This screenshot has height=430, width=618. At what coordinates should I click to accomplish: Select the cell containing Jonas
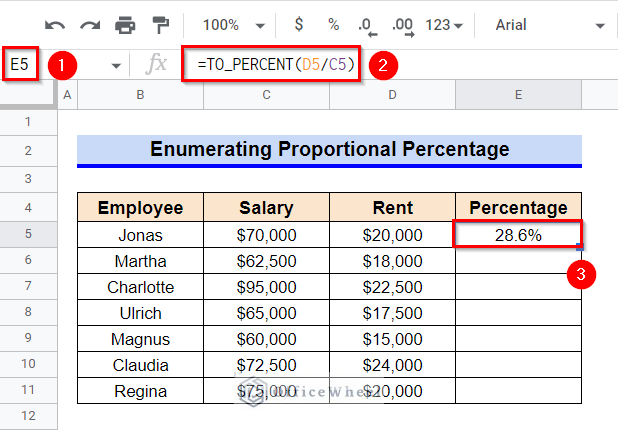pyautogui.click(x=140, y=235)
